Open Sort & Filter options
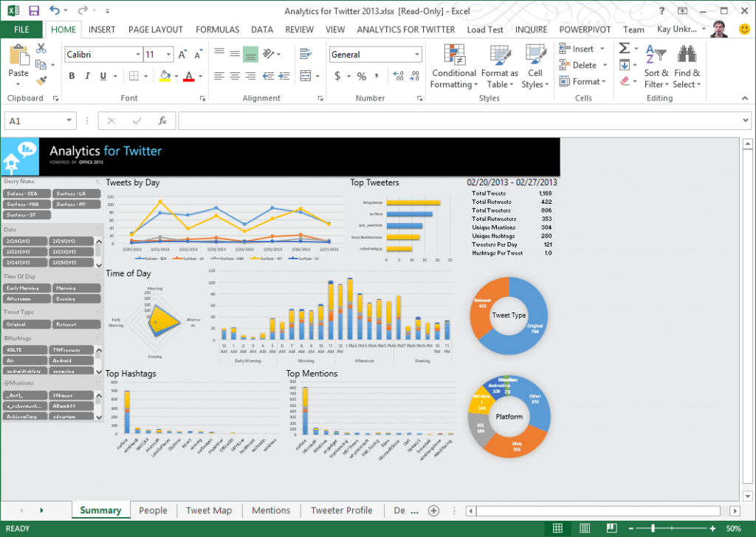The height and width of the screenshot is (537, 756). [656, 66]
